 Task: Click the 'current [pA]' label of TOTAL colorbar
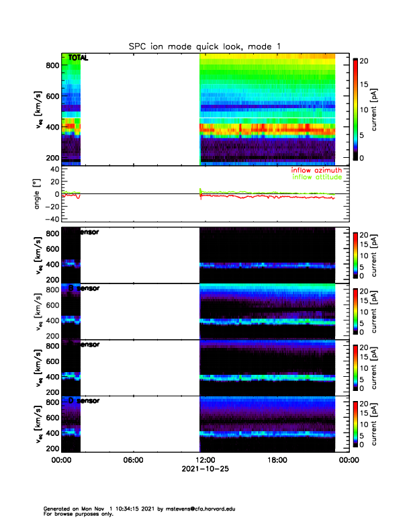[x=377, y=108]
